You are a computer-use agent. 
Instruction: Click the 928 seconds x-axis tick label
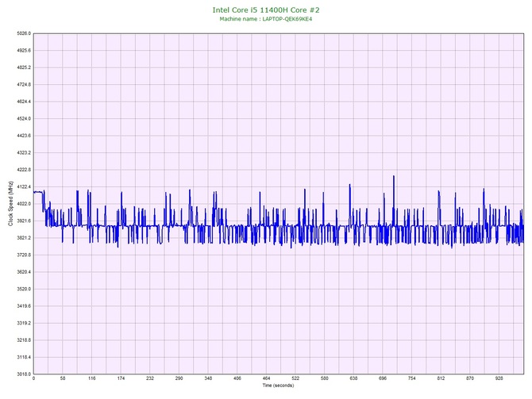(499, 378)
